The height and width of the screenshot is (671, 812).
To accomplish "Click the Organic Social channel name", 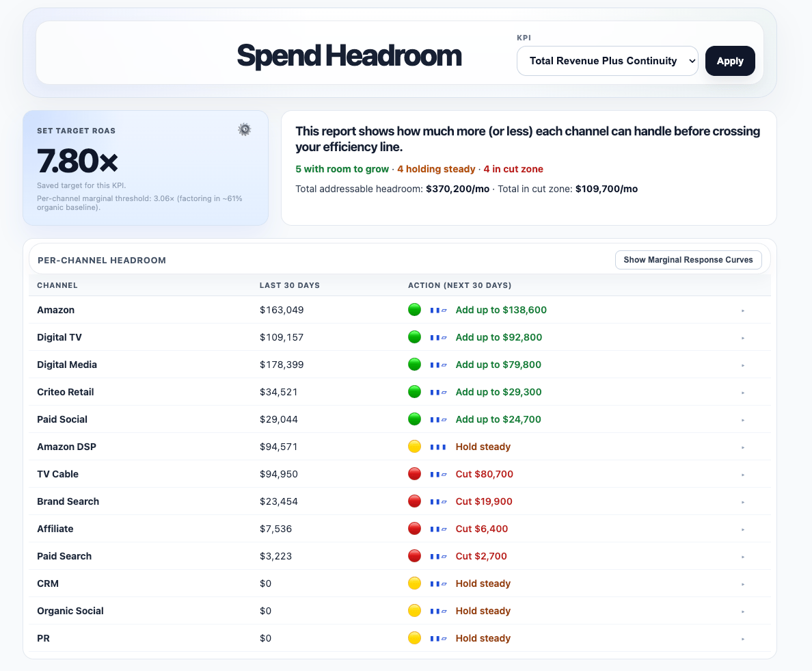I will (x=70, y=611).
